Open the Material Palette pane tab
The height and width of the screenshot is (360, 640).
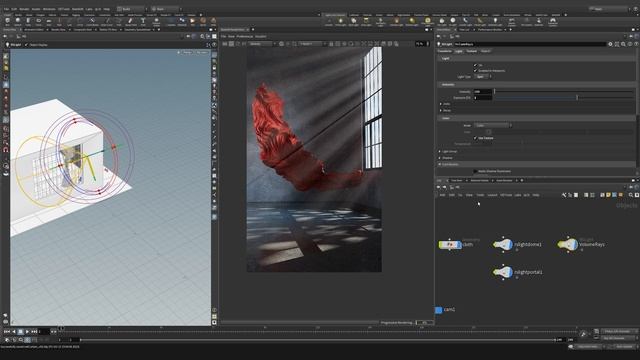(x=480, y=180)
